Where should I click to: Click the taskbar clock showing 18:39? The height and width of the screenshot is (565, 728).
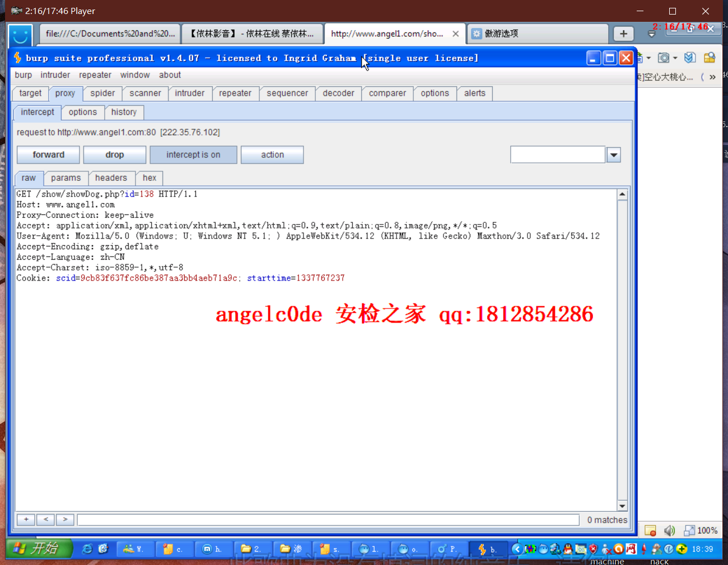coord(702,549)
